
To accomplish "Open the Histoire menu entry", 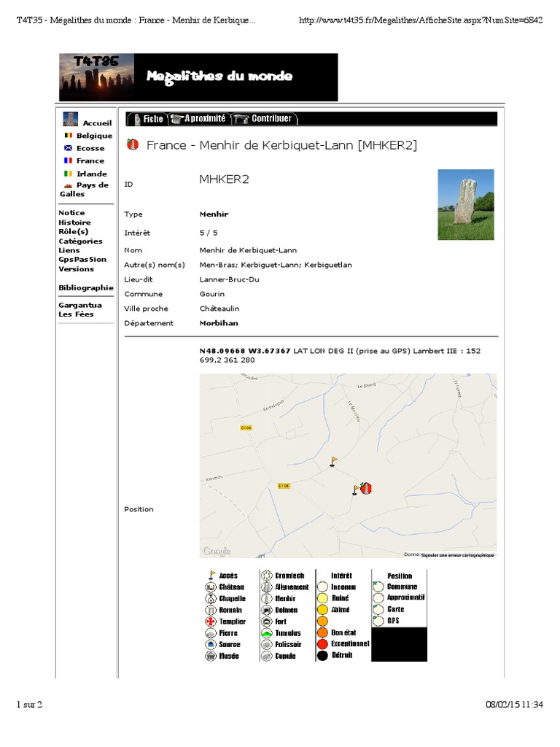I will (74, 222).
